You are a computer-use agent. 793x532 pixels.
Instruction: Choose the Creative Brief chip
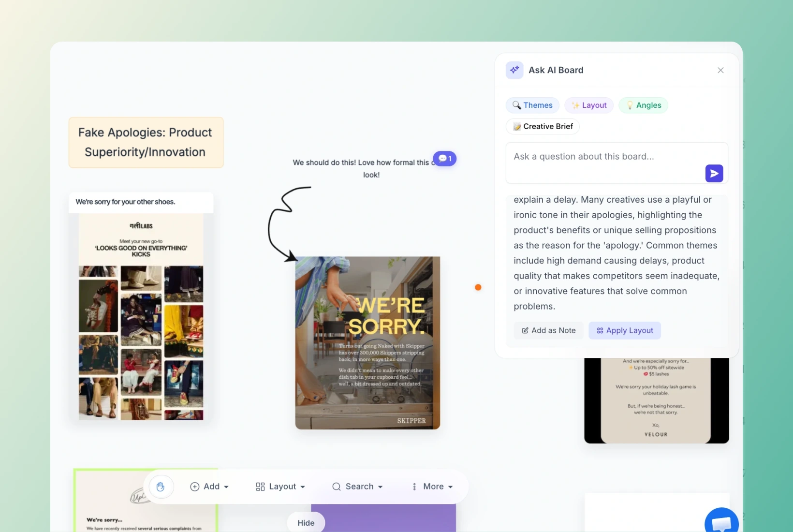tap(543, 126)
